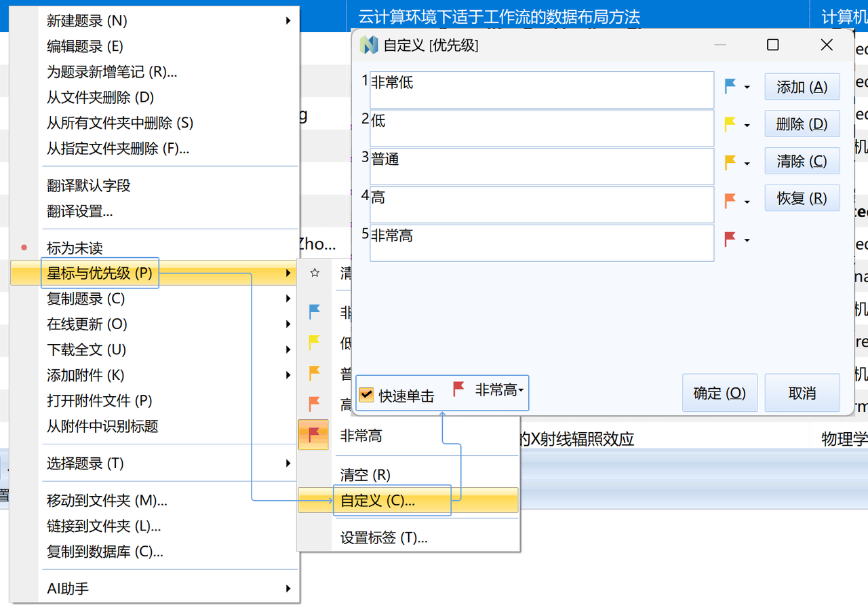Click the 恢复 (R) button
This screenshot has width=868, height=612.
pos(802,198)
